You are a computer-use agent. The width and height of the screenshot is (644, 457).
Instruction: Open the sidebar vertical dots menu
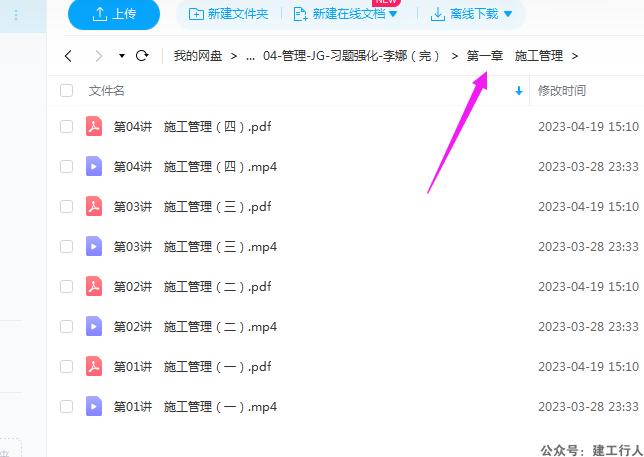tap(16, 15)
